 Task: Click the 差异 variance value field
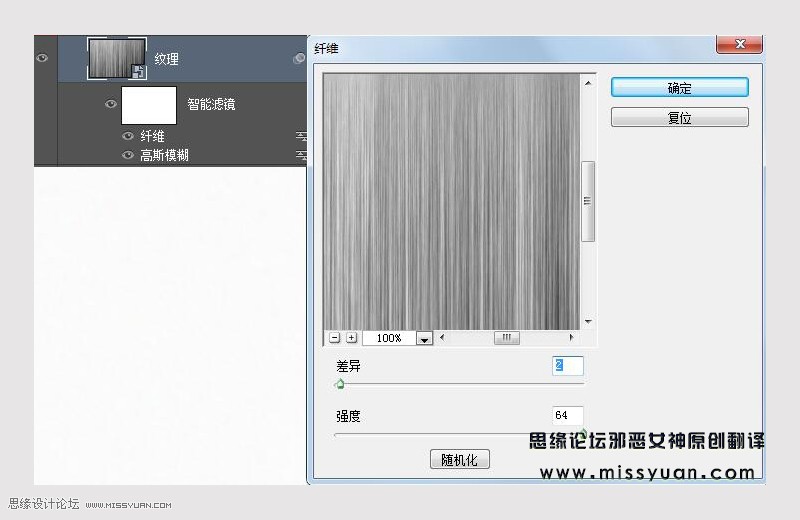pos(567,365)
